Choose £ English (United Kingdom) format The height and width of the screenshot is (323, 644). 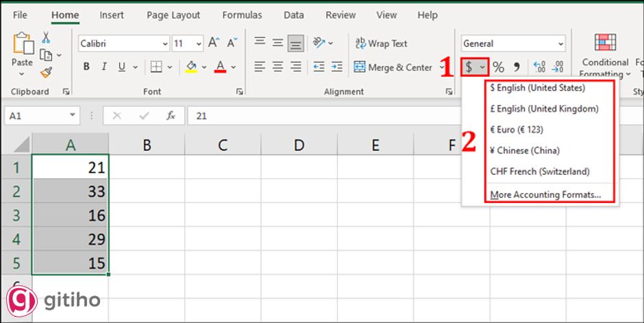pos(544,109)
